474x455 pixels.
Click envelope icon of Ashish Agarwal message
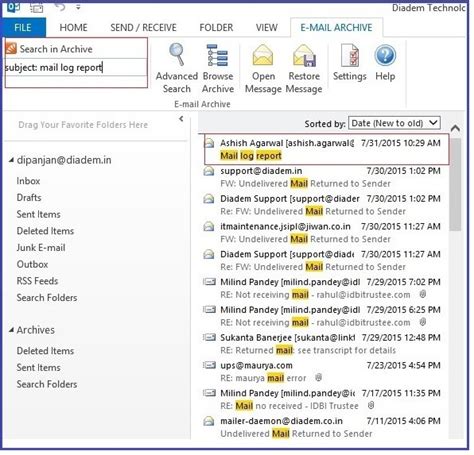point(209,143)
